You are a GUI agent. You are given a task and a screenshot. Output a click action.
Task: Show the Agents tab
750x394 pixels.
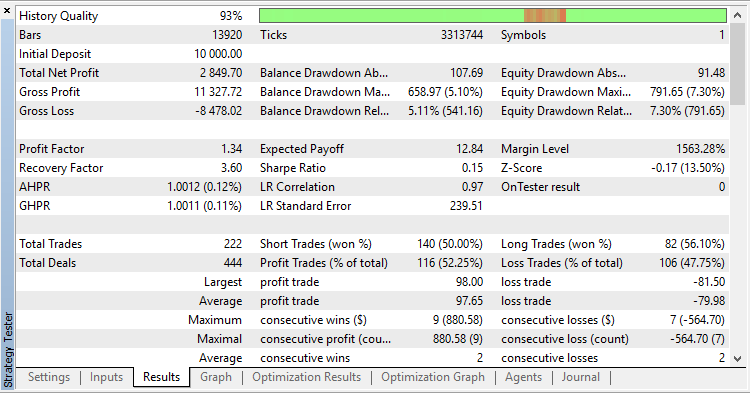pyautogui.click(x=523, y=377)
